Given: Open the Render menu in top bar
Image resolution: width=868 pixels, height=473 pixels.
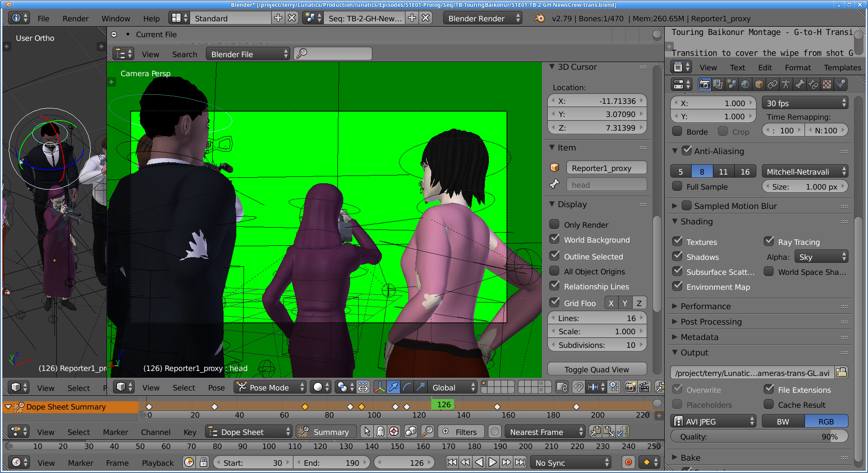Looking at the screenshot, I should (x=75, y=19).
